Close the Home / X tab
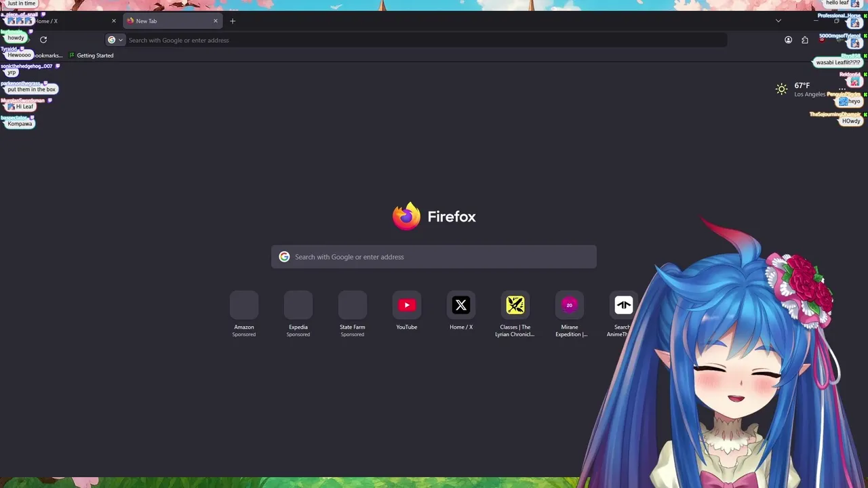The height and width of the screenshot is (488, 868). pos(114,21)
